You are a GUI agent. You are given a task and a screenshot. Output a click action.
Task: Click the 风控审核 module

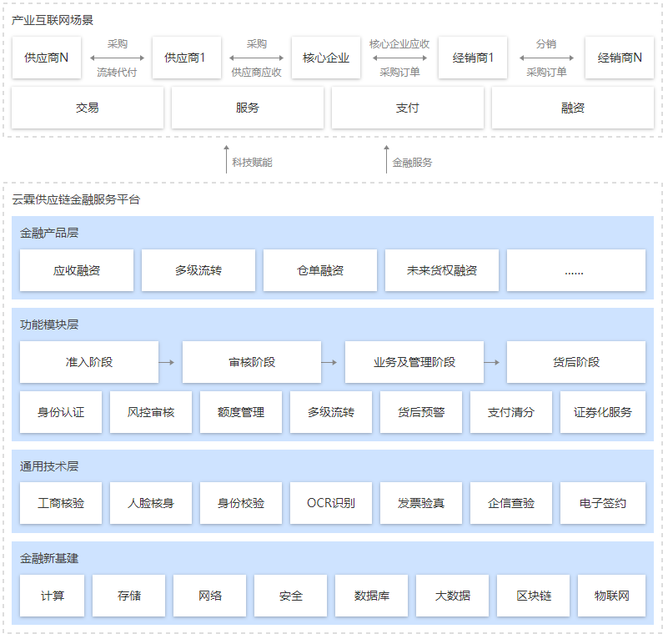(151, 412)
